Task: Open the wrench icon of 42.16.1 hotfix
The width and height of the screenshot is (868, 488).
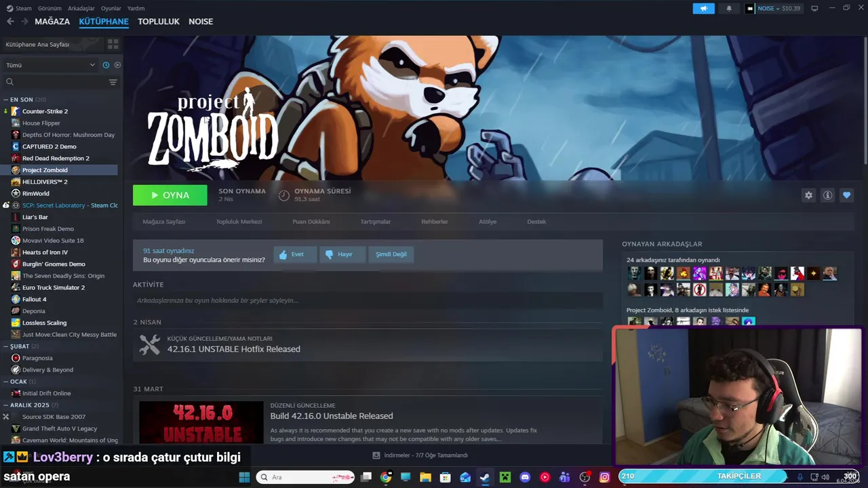Action: point(149,344)
